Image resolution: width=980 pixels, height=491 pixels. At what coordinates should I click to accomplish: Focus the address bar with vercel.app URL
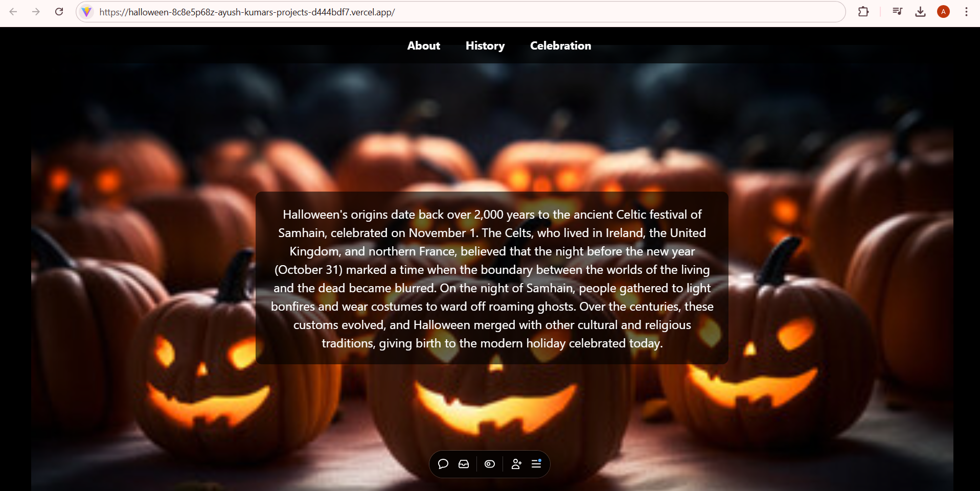coord(460,12)
